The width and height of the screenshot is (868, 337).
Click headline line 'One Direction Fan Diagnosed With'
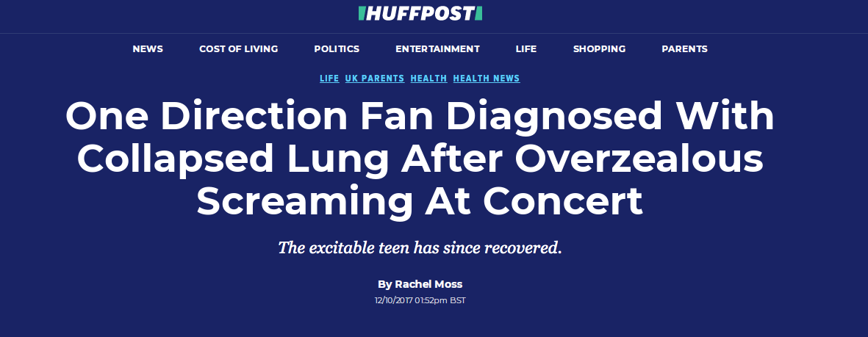(x=420, y=116)
